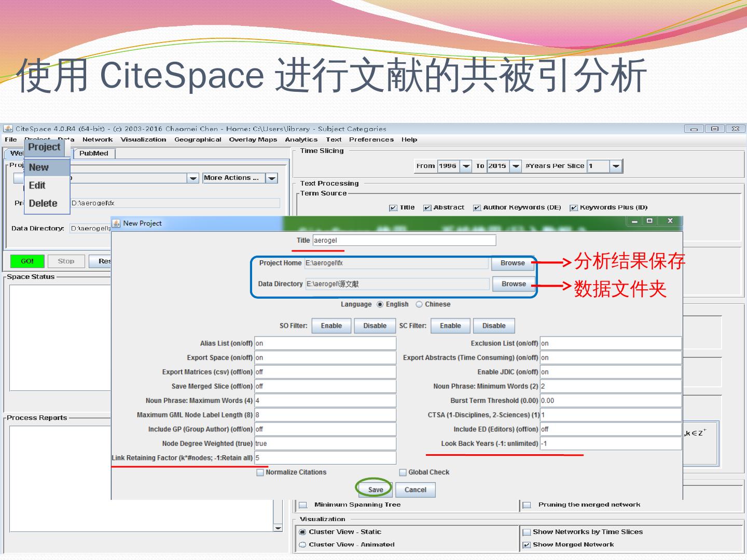Viewport: 747px width, 560px height.
Task: Open the Geographical menu
Action: click(x=198, y=139)
